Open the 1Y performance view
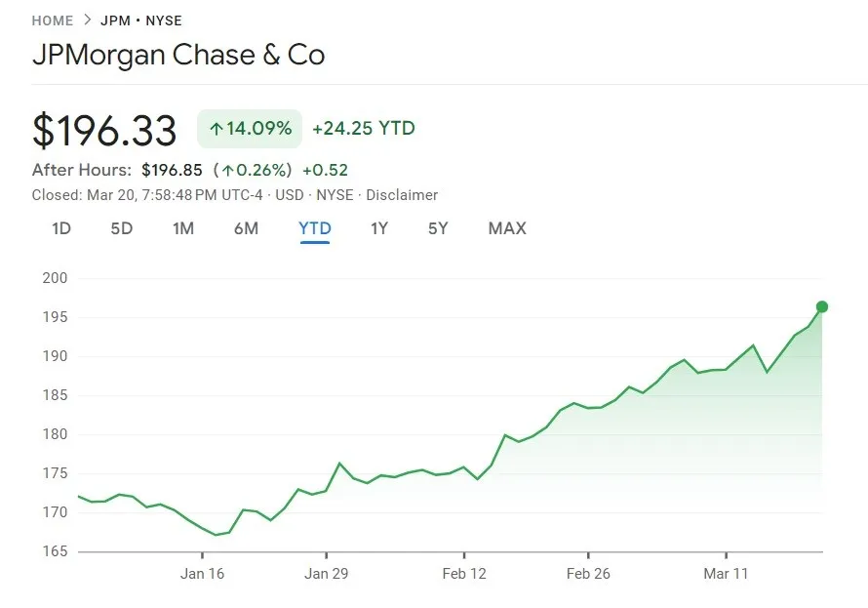Image resolution: width=868 pixels, height=608 pixels. (378, 228)
